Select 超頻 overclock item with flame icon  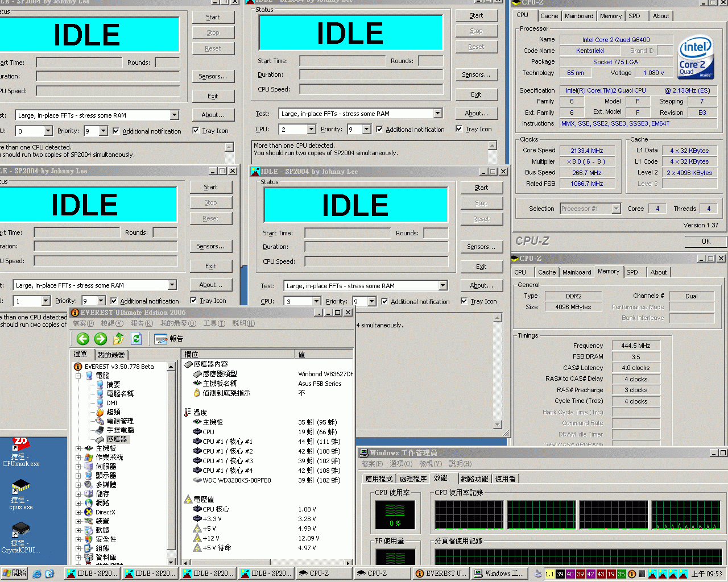click(x=113, y=411)
